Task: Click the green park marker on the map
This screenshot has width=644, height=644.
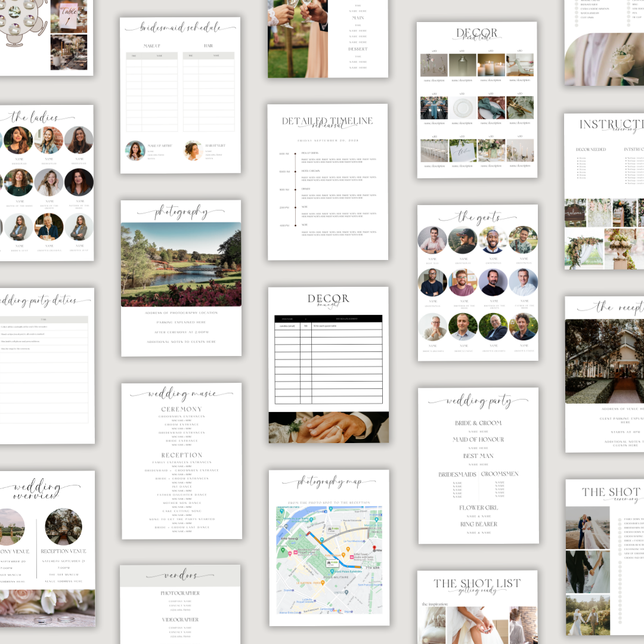Action: pyautogui.click(x=283, y=550)
